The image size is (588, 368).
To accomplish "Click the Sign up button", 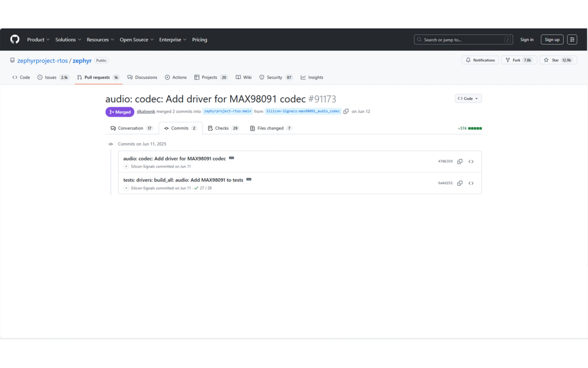I will coord(552,40).
